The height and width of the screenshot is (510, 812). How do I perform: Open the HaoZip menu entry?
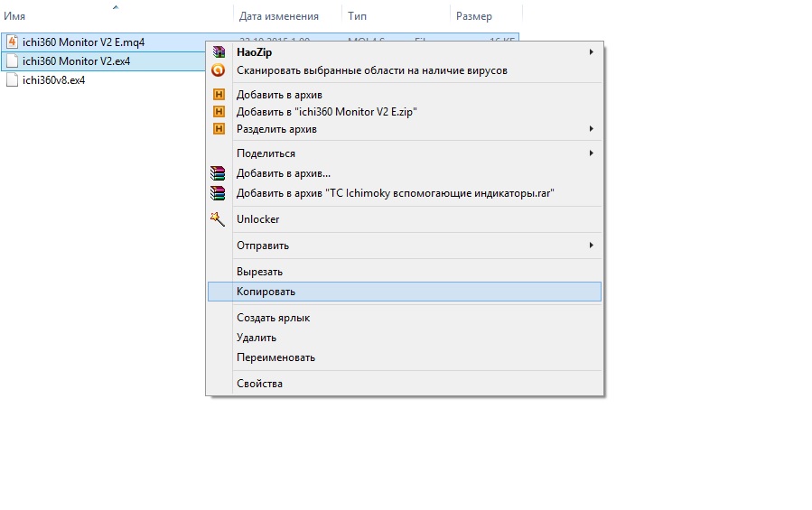[405, 51]
